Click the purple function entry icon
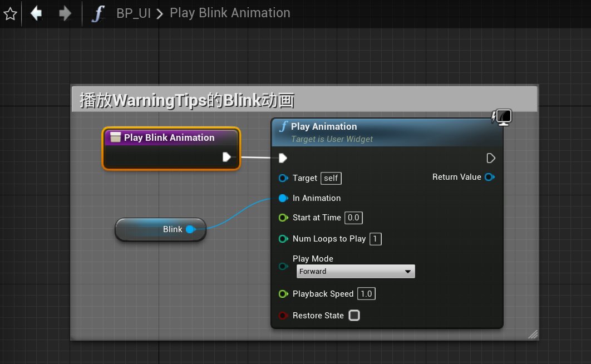 pyautogui.click(x=115, y=137)
